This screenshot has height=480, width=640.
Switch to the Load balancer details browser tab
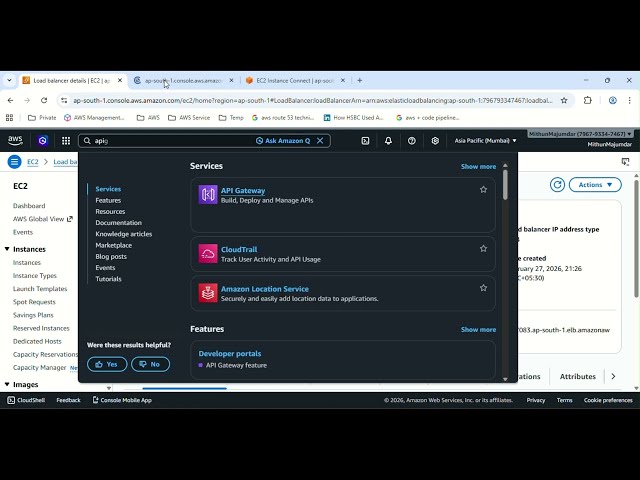(x=71, y=80)
